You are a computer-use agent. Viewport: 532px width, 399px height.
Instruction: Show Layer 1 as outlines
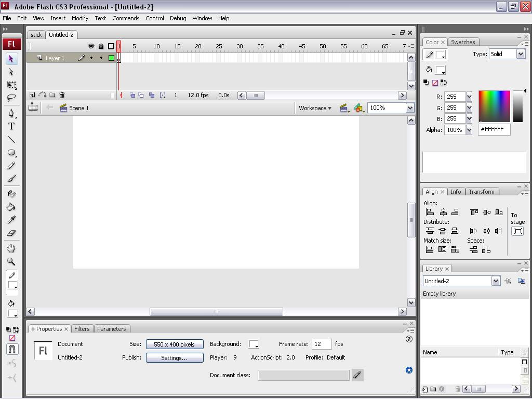(x=110, y=58)
